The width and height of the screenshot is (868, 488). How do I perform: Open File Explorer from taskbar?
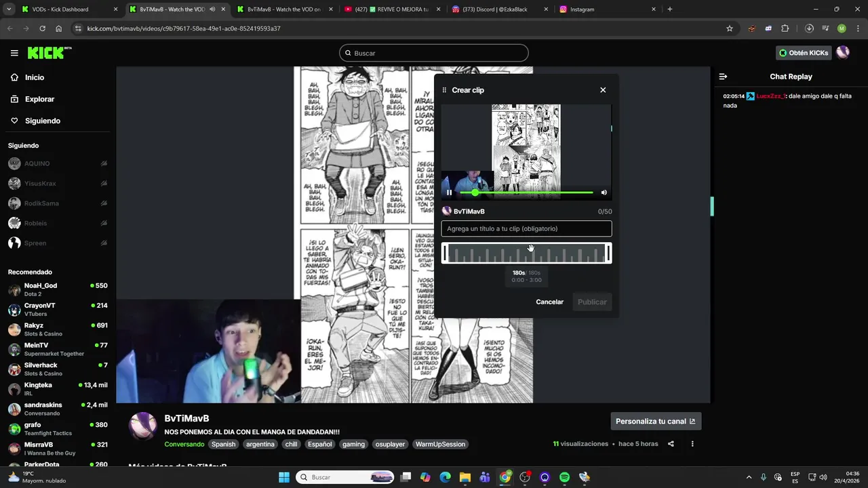point(465,477)
